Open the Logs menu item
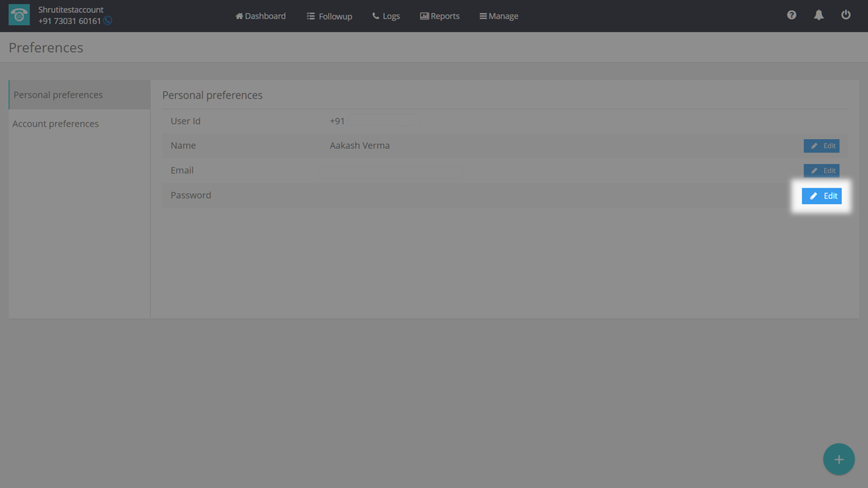Screen dimensions: 868x488 tap(386, 16)
